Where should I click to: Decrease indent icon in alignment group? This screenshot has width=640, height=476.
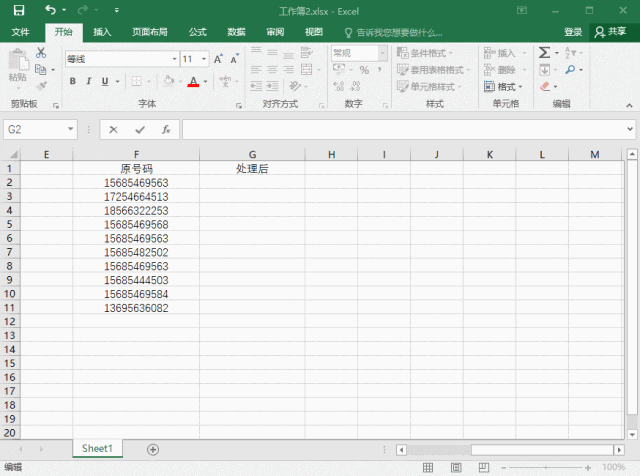(256, 86)
